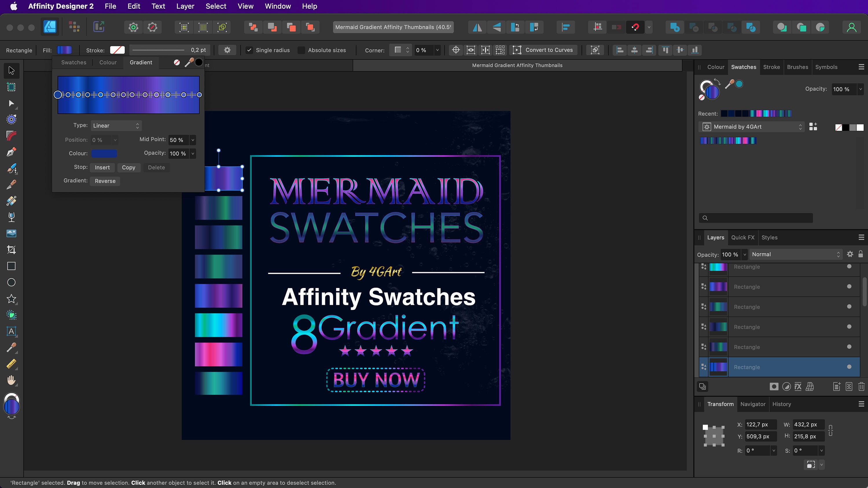Open the Select menu
Screen dimensions: 868x488
216,6
